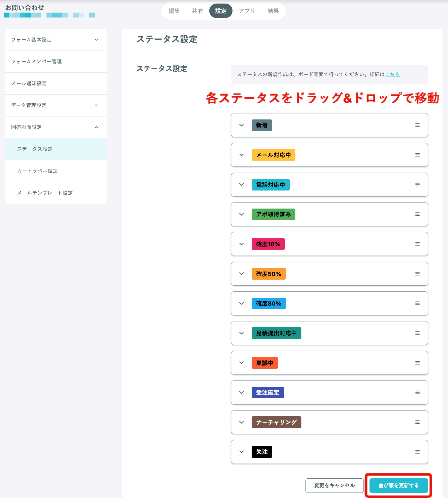The width and height of the screenshot is (448, 498).
Task: Expand the アポ取得済み status chevron
Action: coord(242,214)
